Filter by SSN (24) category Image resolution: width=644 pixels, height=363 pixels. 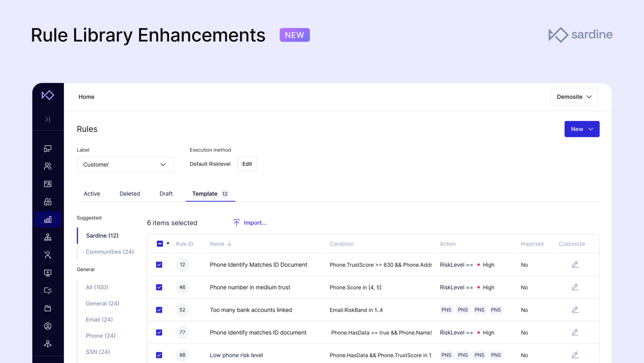coord(98,352)
